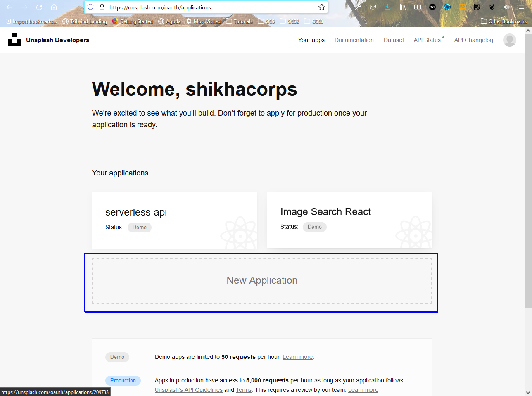This screenshot has width=532, height=396.
Task: Click the Welcome, shikhacorps heading
Action: point(195,89)
